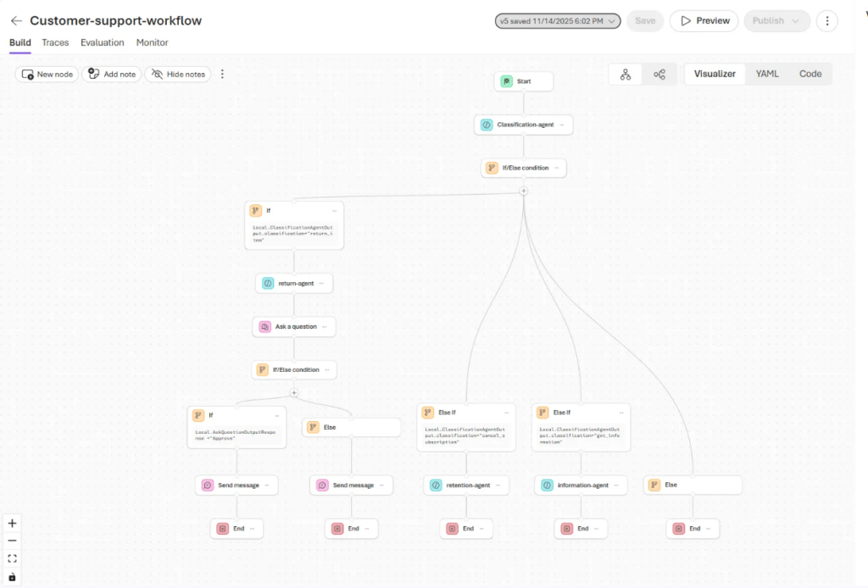Toggle the canvas lock icon
This screenshot has width=868, height=588.
click(x=12, y=577)
